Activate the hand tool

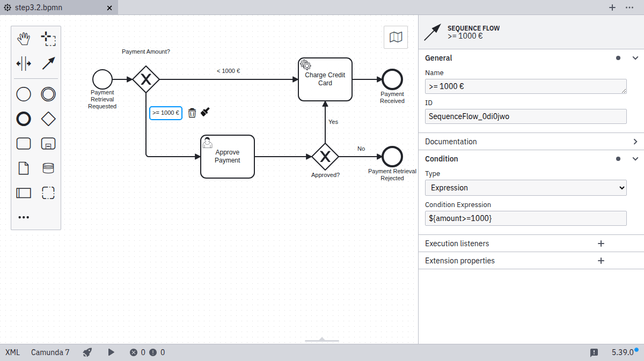tap(24, 39)
